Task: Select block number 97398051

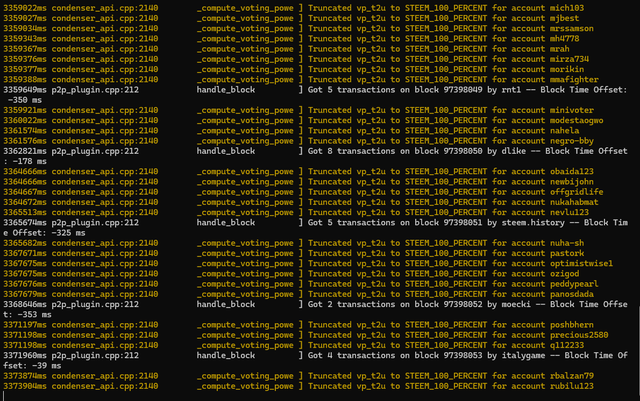Action: click(x=462, y=222)
